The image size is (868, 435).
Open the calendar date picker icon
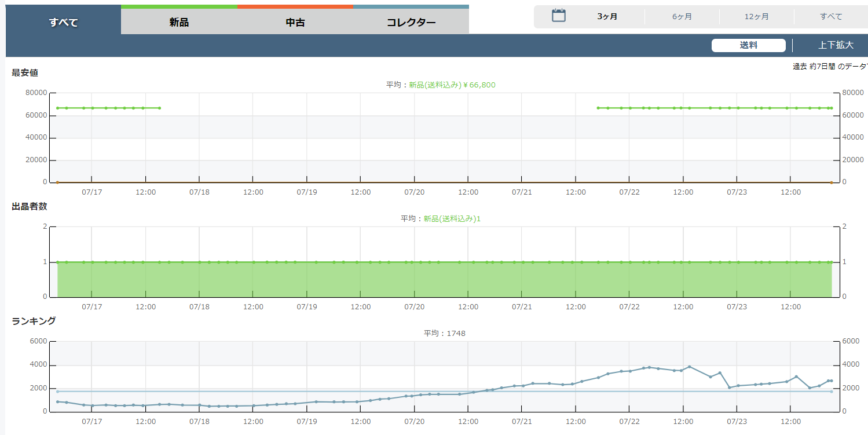click(x=558, y=16)
